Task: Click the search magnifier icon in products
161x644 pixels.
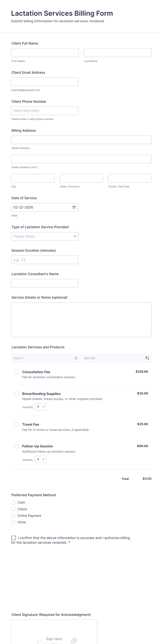Action: click(x=76, y=358)
